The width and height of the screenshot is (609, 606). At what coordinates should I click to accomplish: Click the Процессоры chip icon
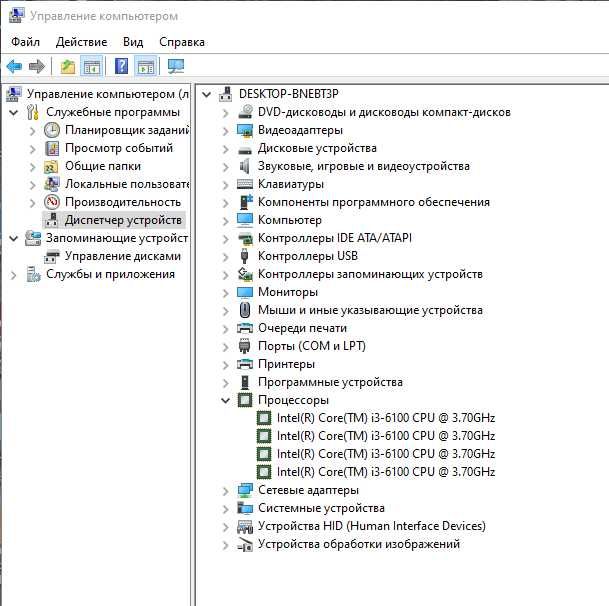click(x=245, y=400)
